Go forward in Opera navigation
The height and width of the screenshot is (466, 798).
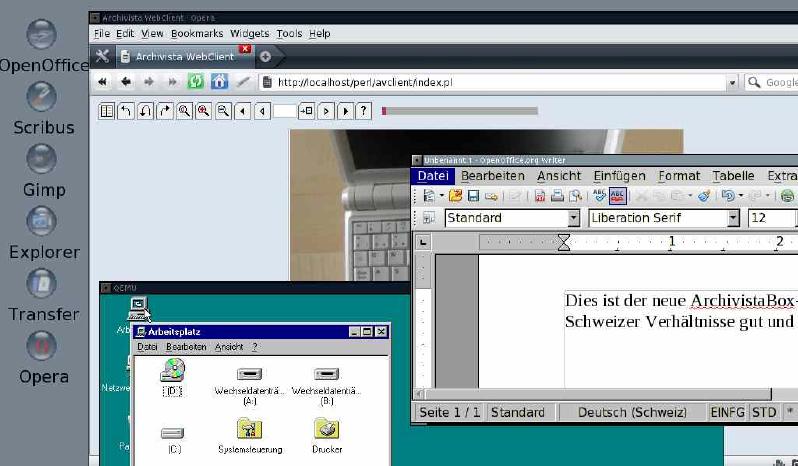(x=149, y=82)
